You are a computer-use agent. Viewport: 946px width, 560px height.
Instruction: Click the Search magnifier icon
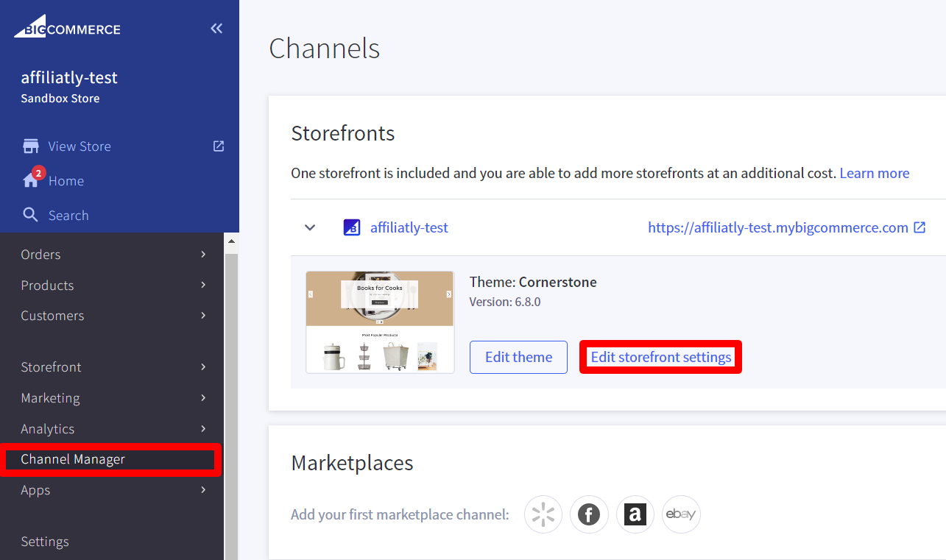(x=30, y=215)
